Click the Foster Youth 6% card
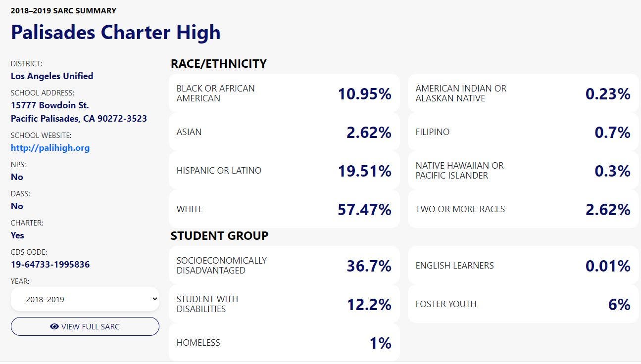Image resolution: width=641 pixels, height=364 pixels. (x=523, y=304)
